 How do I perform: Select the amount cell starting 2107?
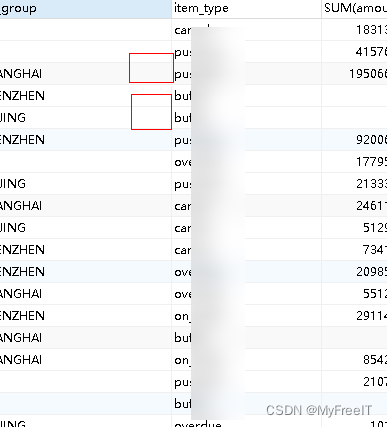354,382
